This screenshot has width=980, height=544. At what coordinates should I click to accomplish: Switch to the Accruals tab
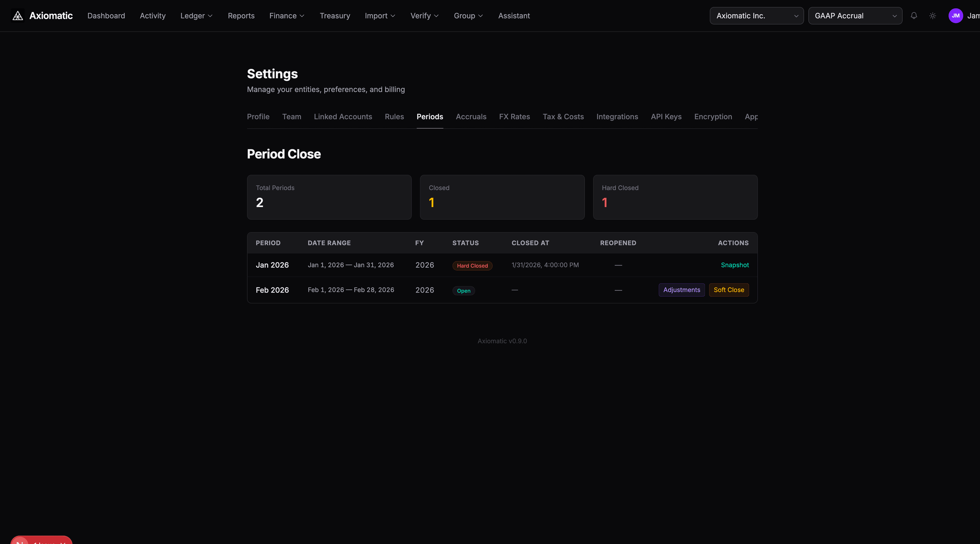(x=471, y=117)
